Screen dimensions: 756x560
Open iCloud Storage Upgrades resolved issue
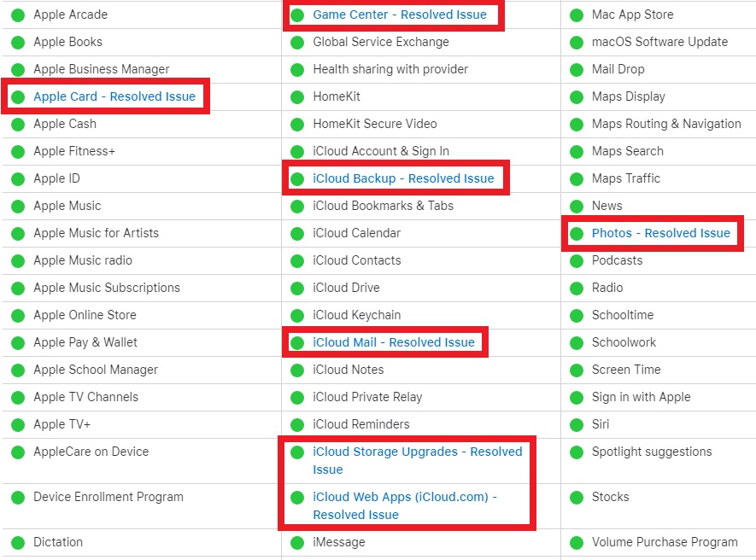pyautogui.click(x=418, y=461)
